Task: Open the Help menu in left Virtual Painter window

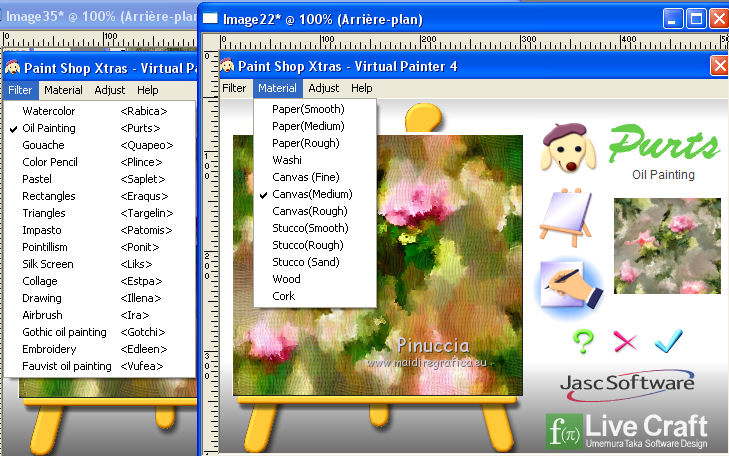Action: (147, 90)
